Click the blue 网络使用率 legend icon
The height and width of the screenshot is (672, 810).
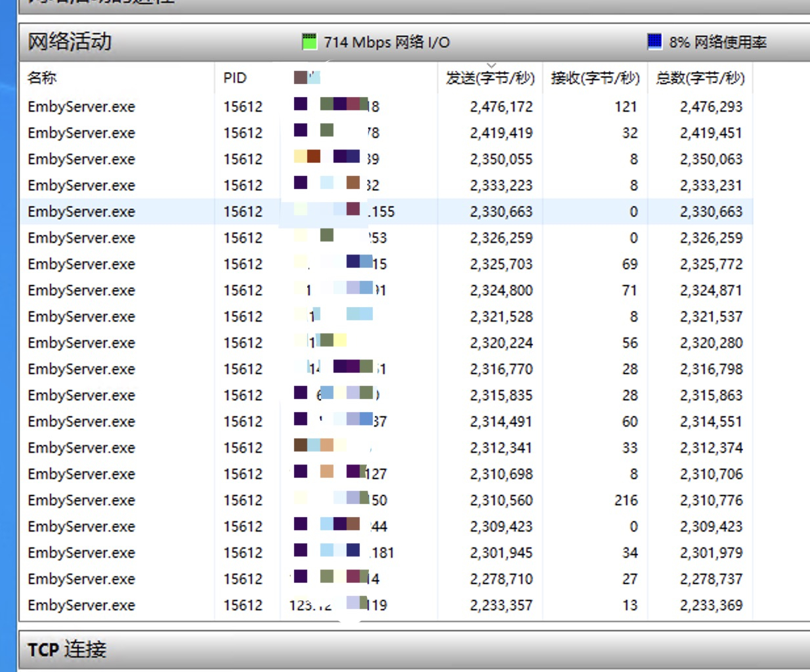point(654,42)
